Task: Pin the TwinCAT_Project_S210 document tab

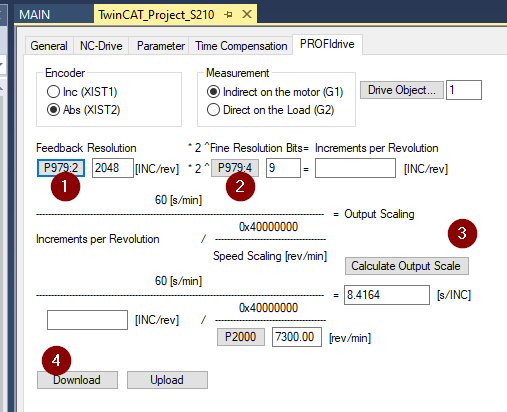Action: 228,14
